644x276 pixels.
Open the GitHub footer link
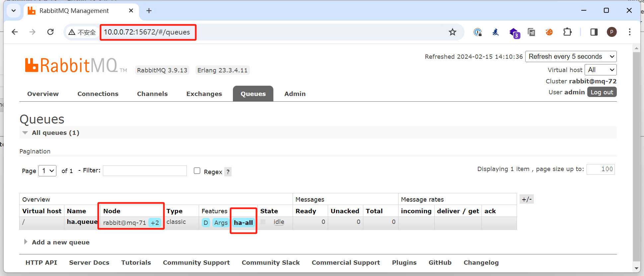(x=440, y=262)
